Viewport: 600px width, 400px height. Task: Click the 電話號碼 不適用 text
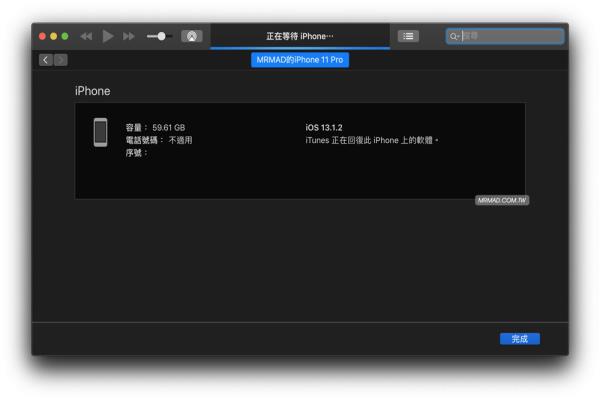pos(159,140)
